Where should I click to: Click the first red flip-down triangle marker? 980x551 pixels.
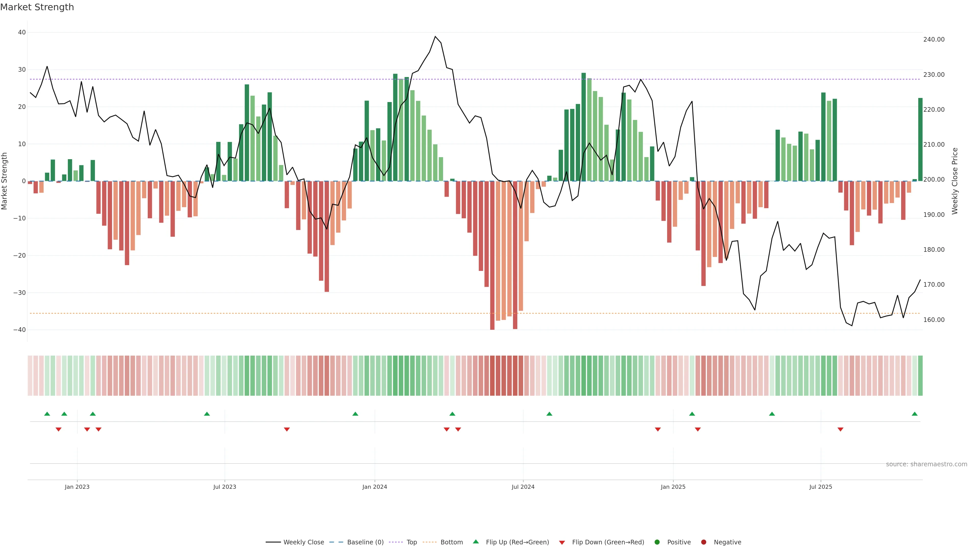point(59,429)
